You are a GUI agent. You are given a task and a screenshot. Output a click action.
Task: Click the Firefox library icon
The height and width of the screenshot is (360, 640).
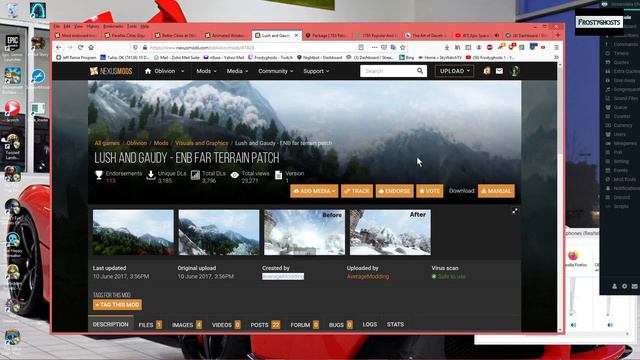pos(458,47)
